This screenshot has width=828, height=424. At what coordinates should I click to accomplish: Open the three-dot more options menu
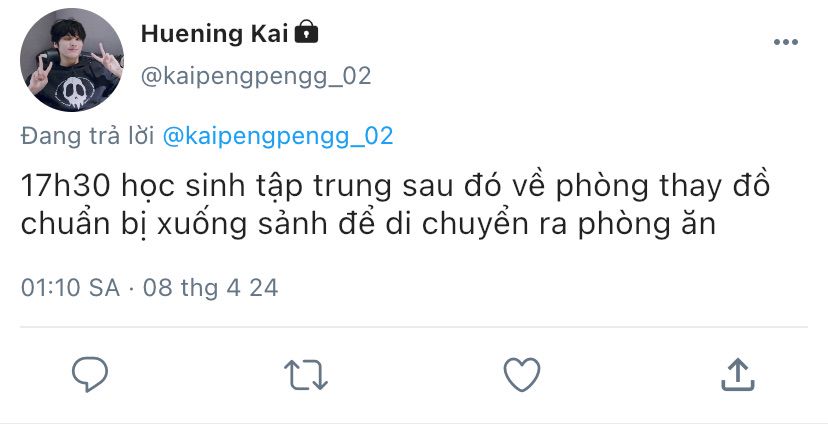[786, 42]
